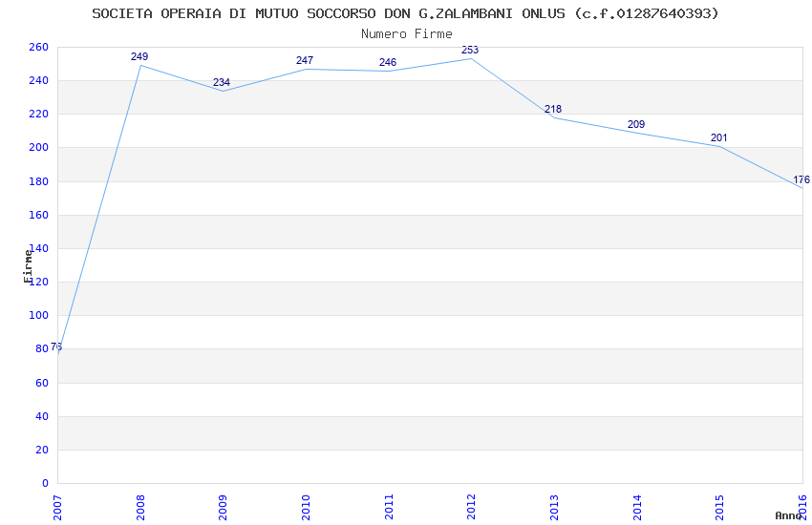Click the Firme y-axis title

point(28,266)
